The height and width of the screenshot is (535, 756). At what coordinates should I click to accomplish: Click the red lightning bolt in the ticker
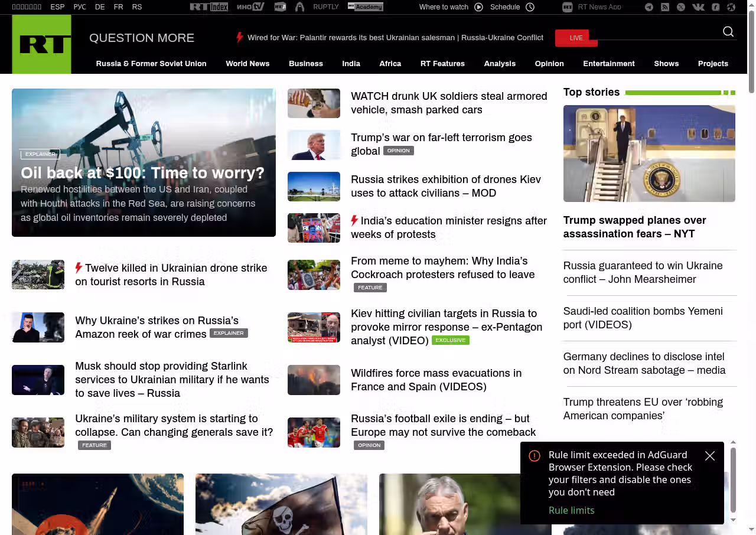(239, 38)
